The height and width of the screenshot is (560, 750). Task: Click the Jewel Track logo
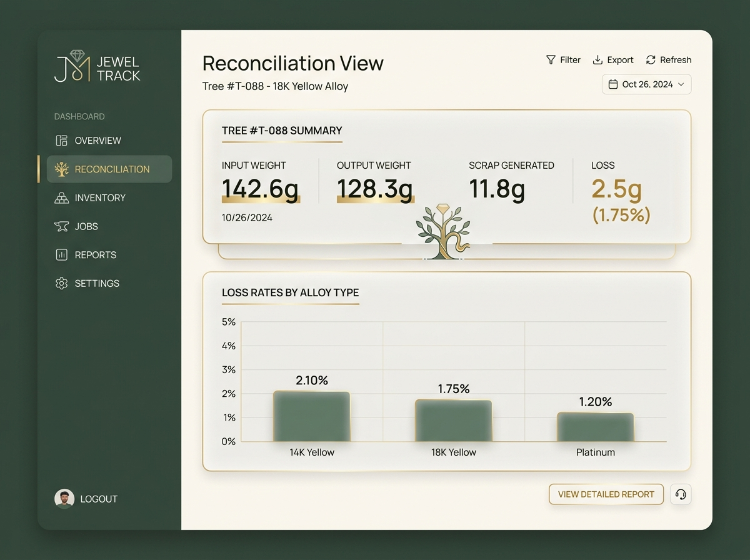pos(97,67)
